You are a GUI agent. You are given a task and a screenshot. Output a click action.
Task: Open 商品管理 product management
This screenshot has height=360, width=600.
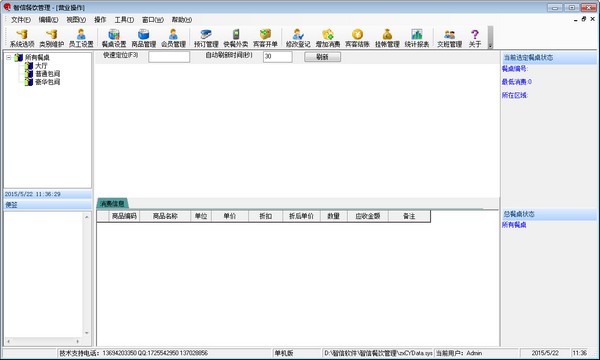[x=143, y=38]
